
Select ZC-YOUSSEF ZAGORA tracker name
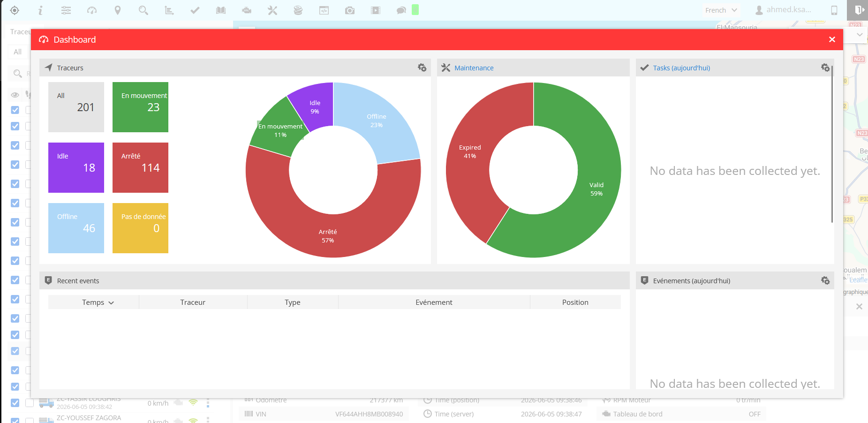click(x=89, y=418)
